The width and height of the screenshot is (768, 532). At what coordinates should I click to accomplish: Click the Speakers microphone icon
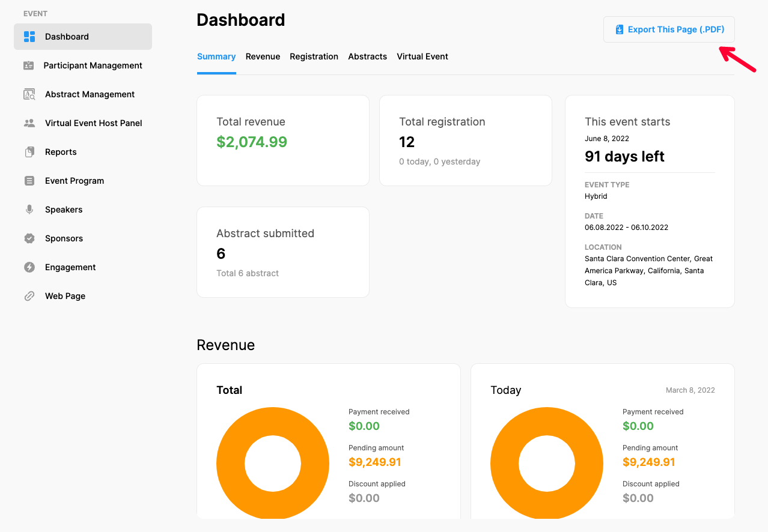29,209
